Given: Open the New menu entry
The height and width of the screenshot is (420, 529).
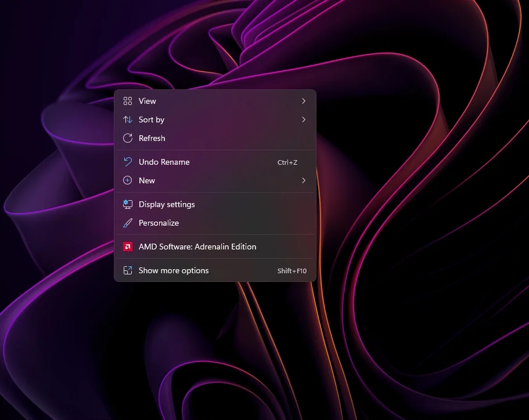Looking at the screenshot, I should tap(215, 180).
